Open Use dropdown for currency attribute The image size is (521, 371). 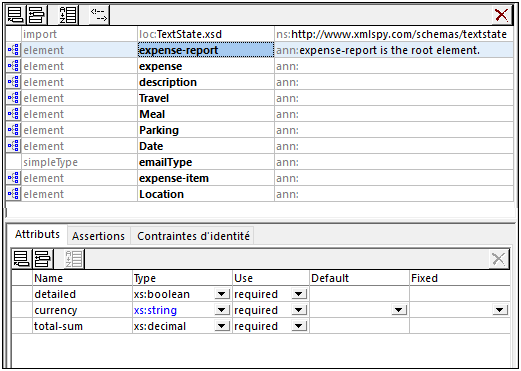pyautogui.click(x=299, y=310)
